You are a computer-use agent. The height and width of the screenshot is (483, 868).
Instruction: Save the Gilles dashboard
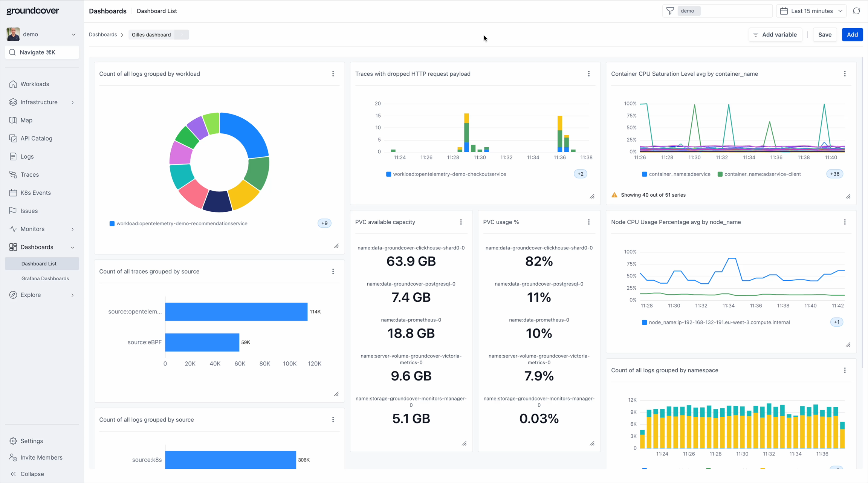pos(825,34)
